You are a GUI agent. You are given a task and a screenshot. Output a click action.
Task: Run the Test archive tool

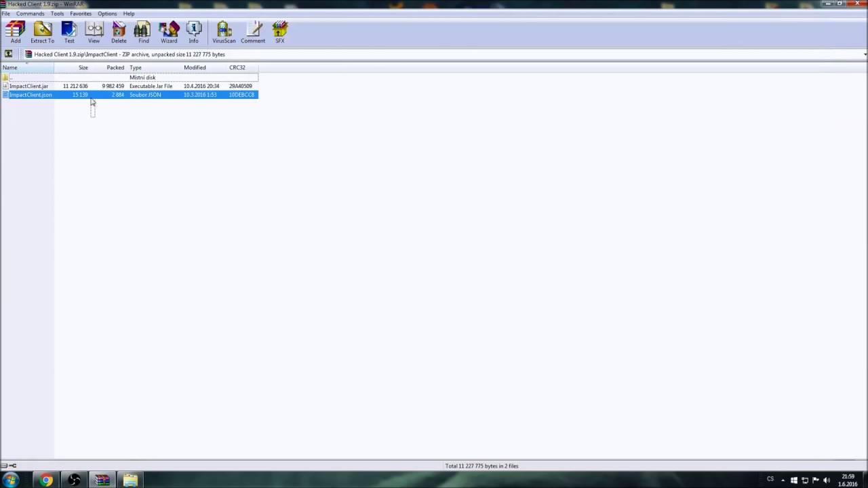[69, 32]
